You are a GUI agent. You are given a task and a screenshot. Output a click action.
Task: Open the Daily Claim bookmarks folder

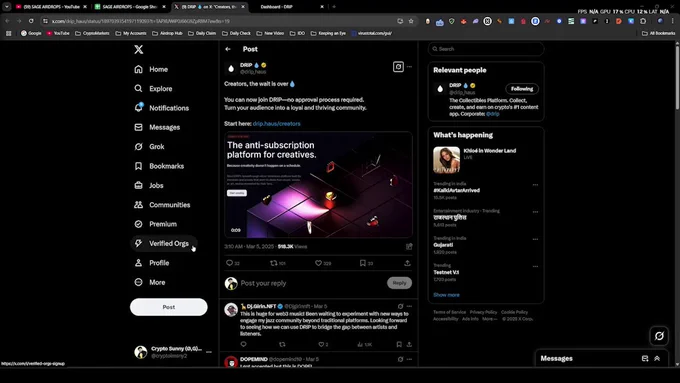tap(202, 33)
